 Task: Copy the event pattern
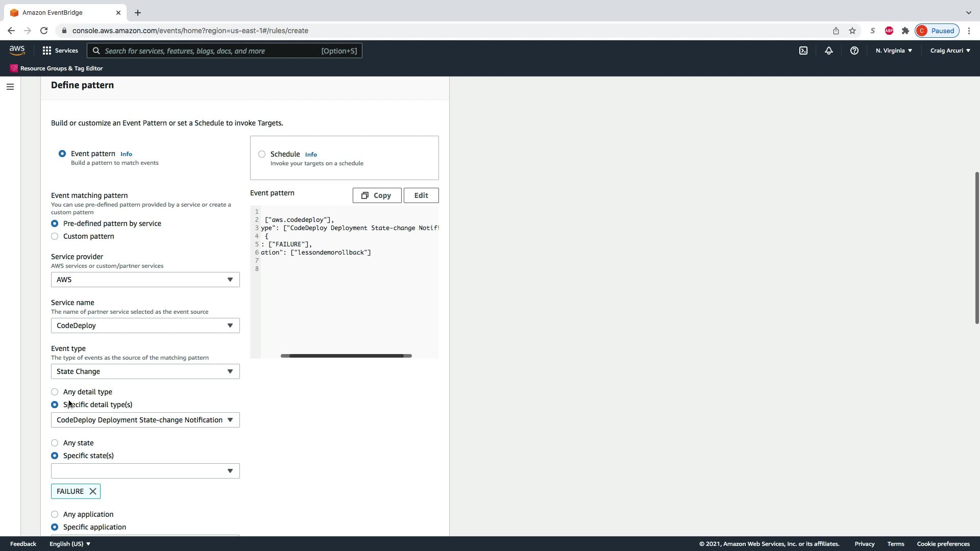(377, 195)
